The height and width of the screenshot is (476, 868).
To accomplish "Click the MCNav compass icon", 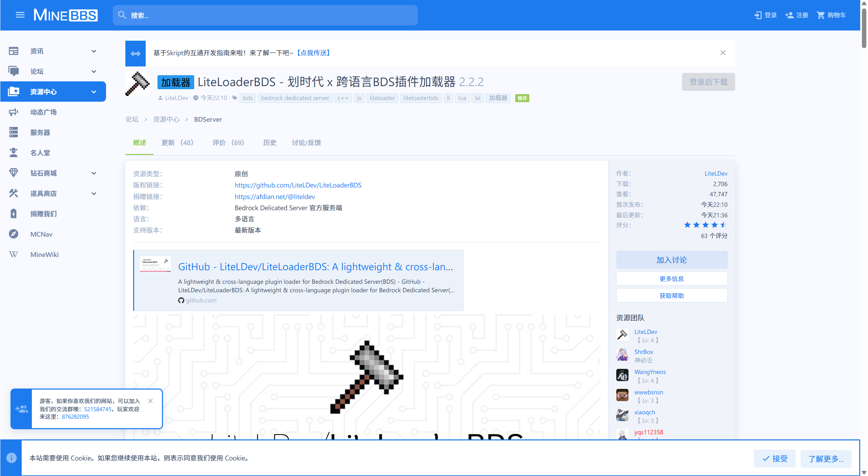I will click(14, 234).
